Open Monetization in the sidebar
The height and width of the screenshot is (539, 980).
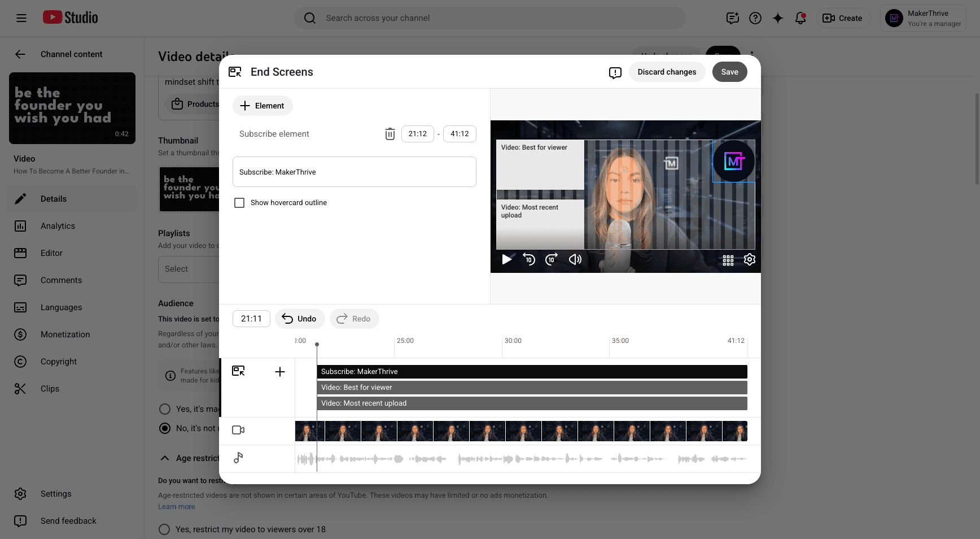pyautogui.click(x=72, y=334)
